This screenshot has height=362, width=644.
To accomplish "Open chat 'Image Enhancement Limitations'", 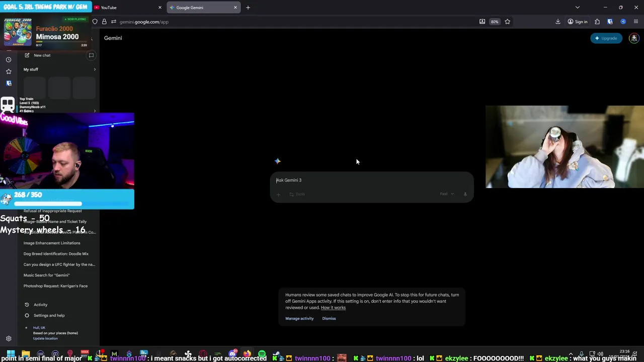I will click(52, 243).
